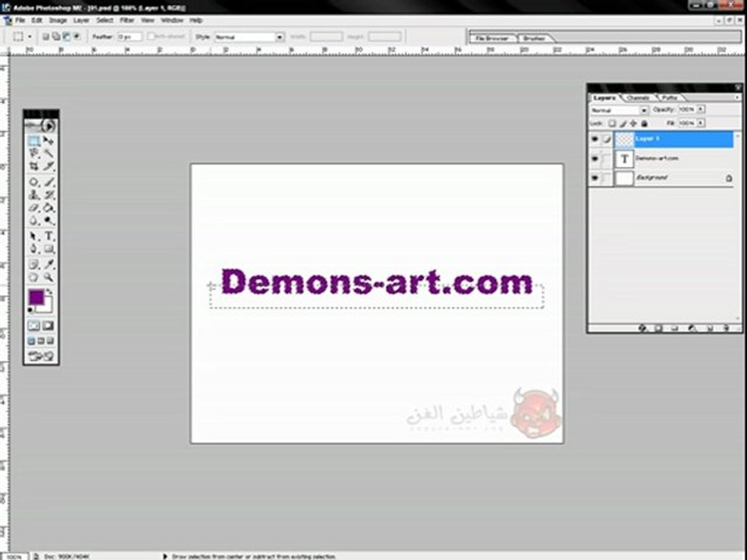Select the Notes tool
Viewport: 747px width, 560px height.
33,264
